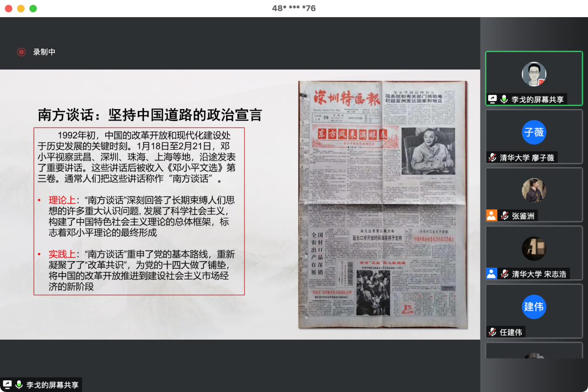Click the 李戈的屏幕共享 label at bottom left
The height and width of the screenshot is (392, 588).
(x=52, y=385)
